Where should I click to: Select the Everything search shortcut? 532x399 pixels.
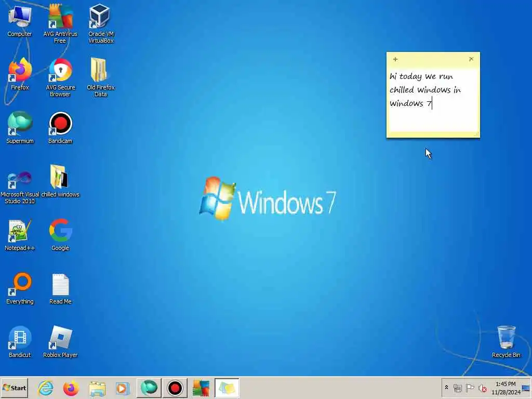point(20,288)
